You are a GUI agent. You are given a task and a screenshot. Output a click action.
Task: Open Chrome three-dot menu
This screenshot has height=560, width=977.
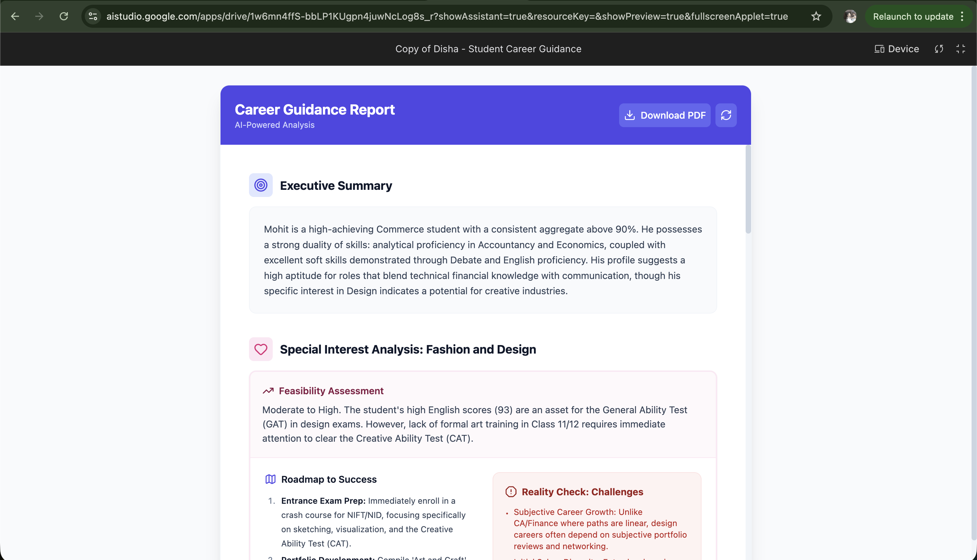962,17
